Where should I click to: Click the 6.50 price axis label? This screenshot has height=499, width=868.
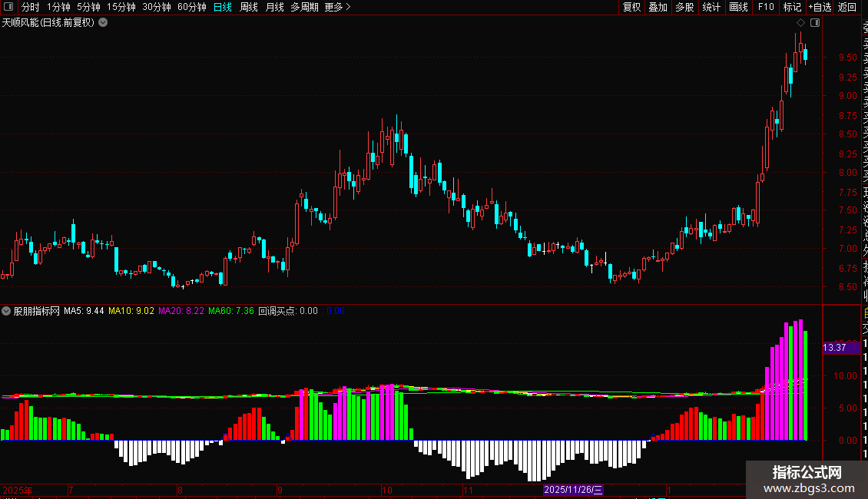[847, 287]
